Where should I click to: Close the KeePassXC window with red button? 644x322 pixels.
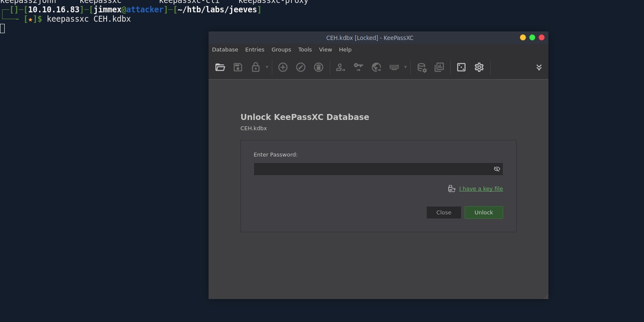pos(542,37)
